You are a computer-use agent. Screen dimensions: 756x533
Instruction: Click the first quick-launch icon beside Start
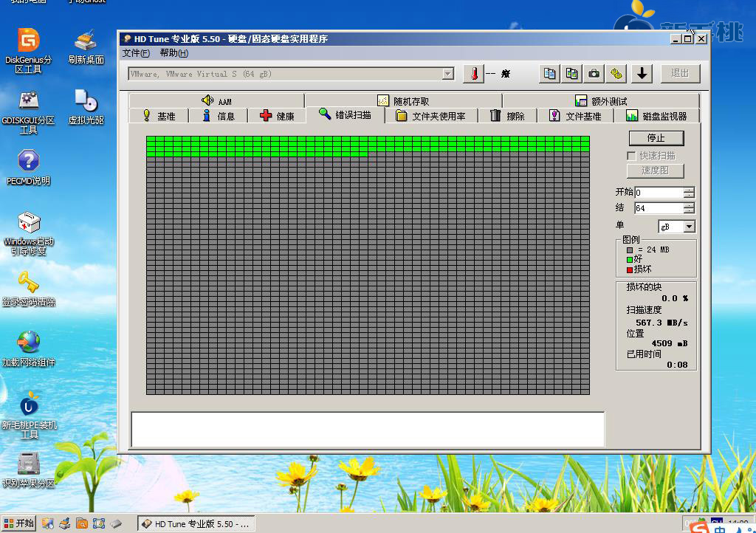click(47, 523)
